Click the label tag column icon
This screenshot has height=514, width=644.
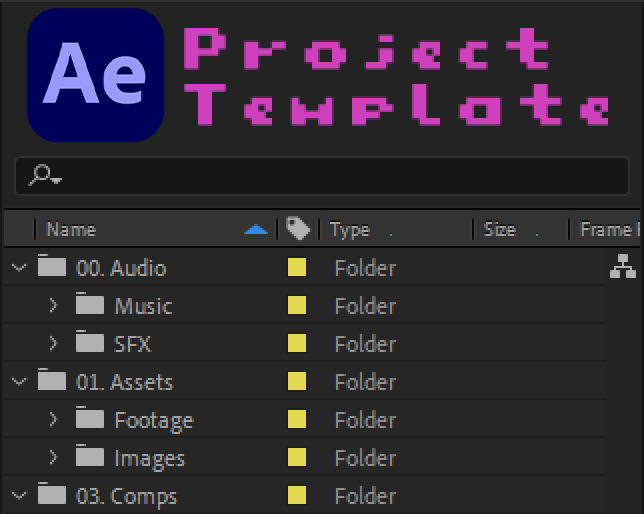point(298,229)
